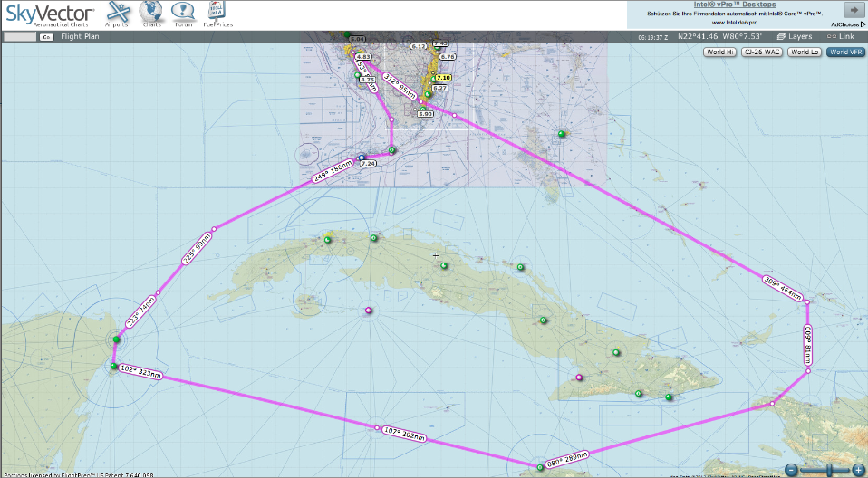Viewport: 868px width, 478px height.
Task: Expand the Layers menu
Action: click(795, 37)
